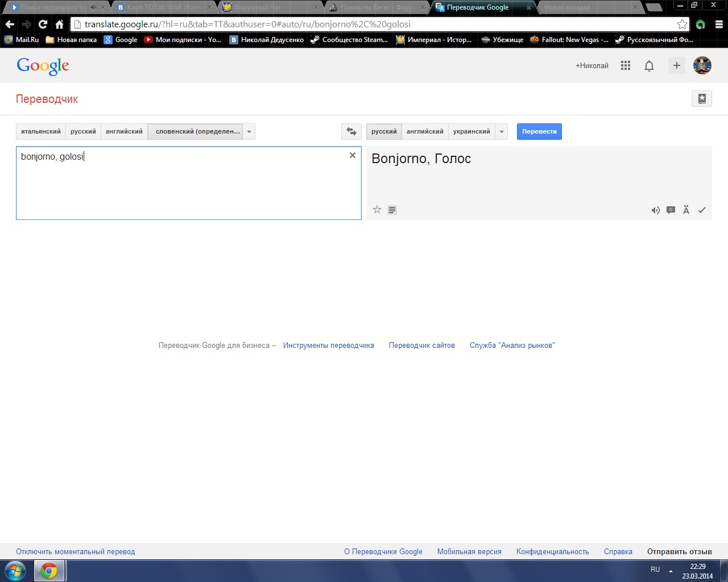Viewport: 728px width, 582px height.
Task: Click the Перевести button
Action: pos(539,131)
